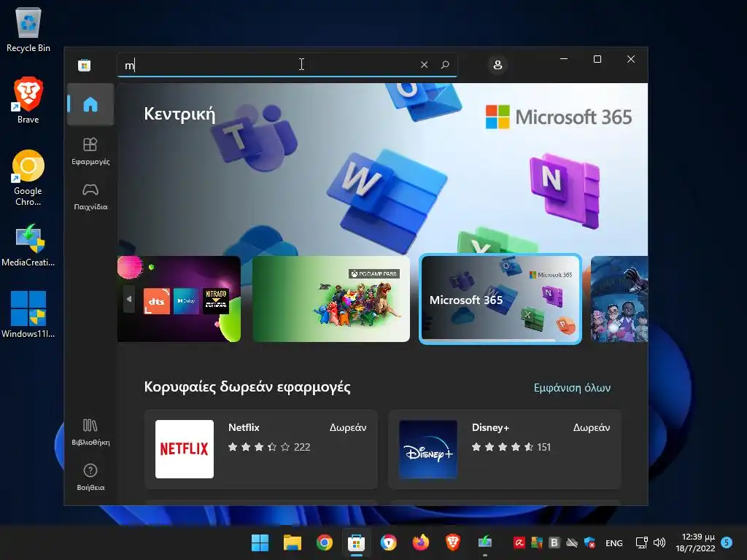
Task: Open the clock and date 12:39 μμ
Action: (x=695, y=542)
